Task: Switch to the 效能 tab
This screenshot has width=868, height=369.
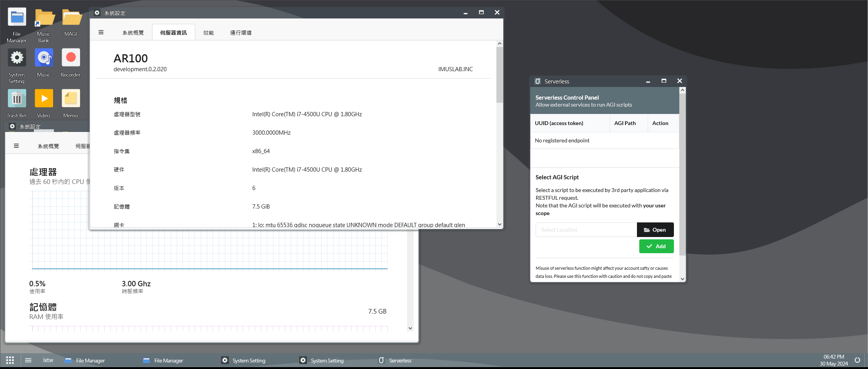Action: coord(208,33)
